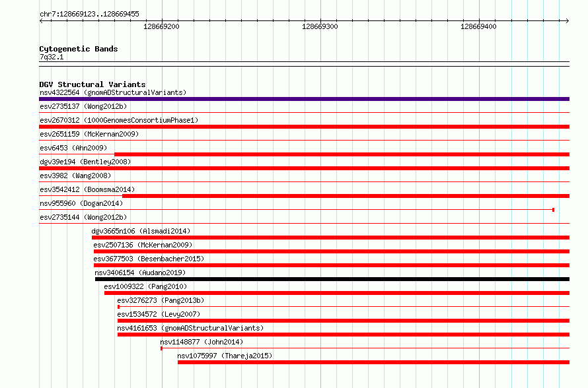Select esv1534572 (Levy2007) variant label

tap(159, 314)
